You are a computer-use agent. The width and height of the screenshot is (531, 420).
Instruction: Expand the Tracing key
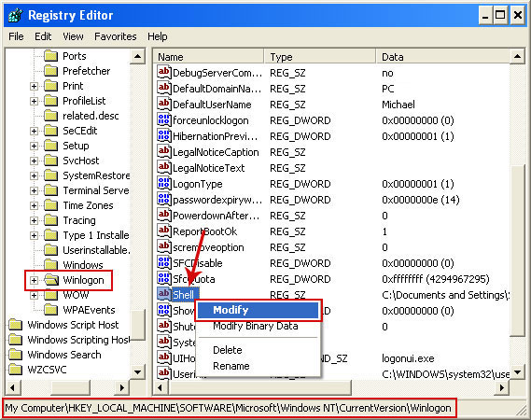point(34,220)
